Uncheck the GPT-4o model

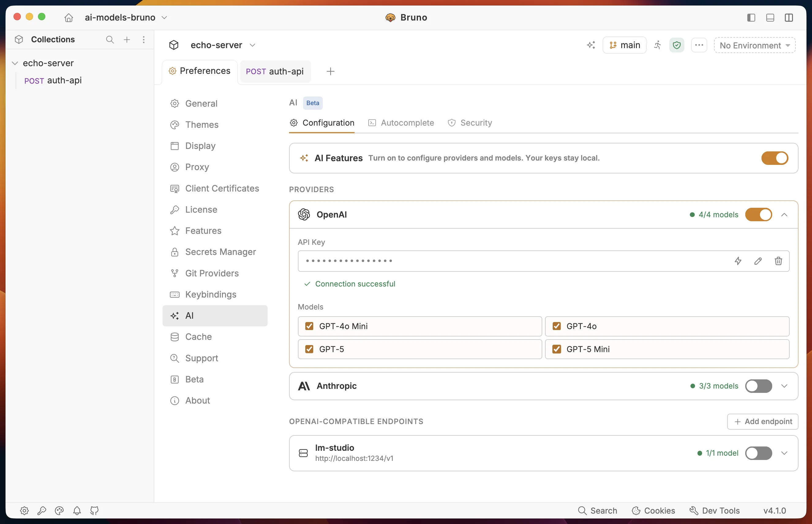click(x=557, y=326)
